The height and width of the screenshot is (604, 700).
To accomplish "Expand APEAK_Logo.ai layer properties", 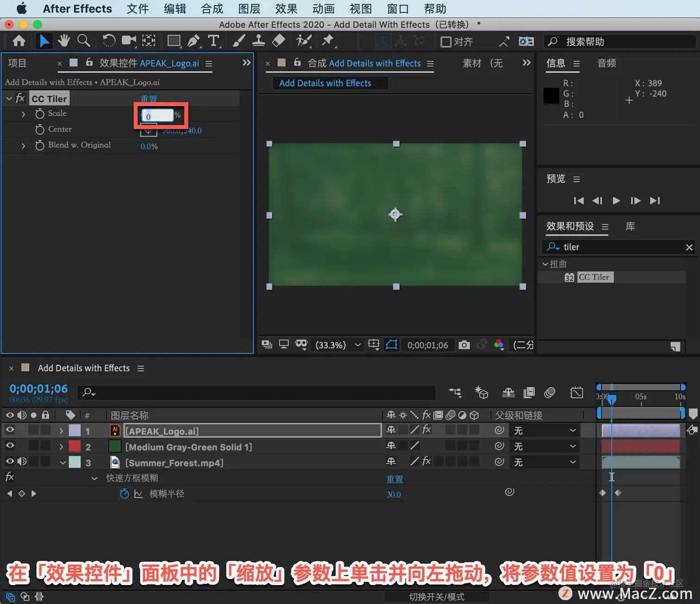I will (61, 431).
